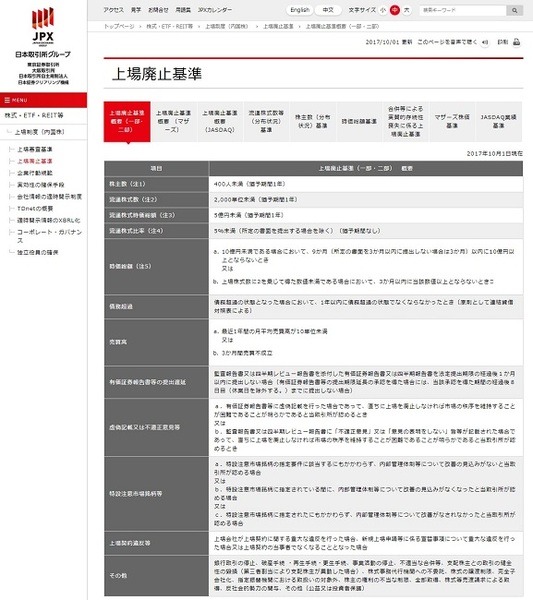Open 上場廃止基準 in sidebar
533x600 pixels.
point(34,161)
